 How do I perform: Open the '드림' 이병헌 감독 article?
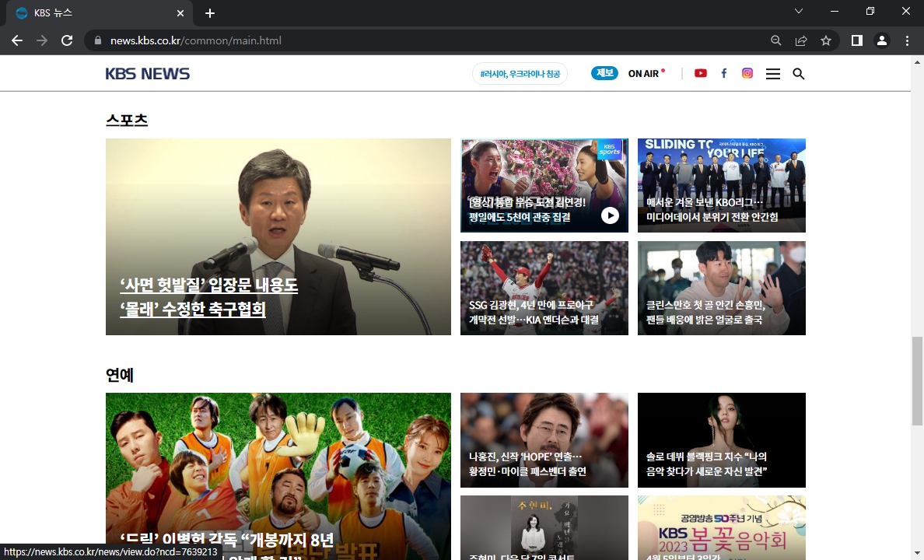[278, 476]
